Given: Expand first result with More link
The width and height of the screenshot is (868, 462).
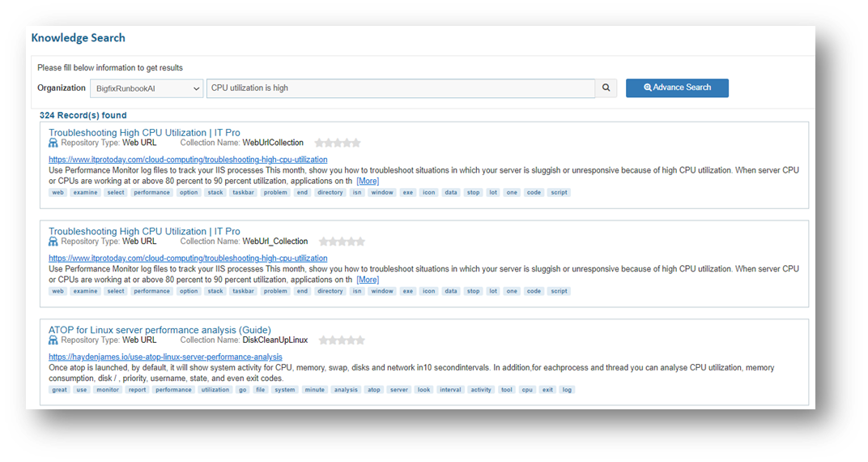Looking at the screenshot, I should click(367, 181).
